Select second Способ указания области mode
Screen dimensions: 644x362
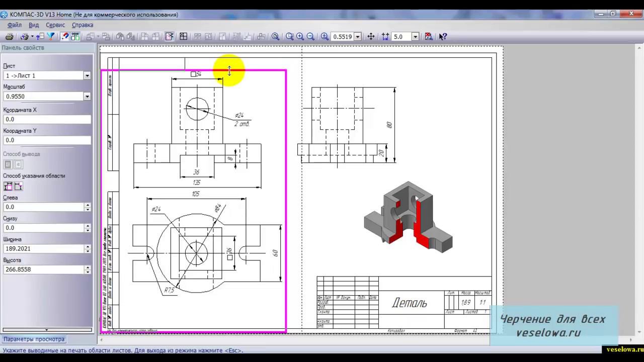(18, 187)
